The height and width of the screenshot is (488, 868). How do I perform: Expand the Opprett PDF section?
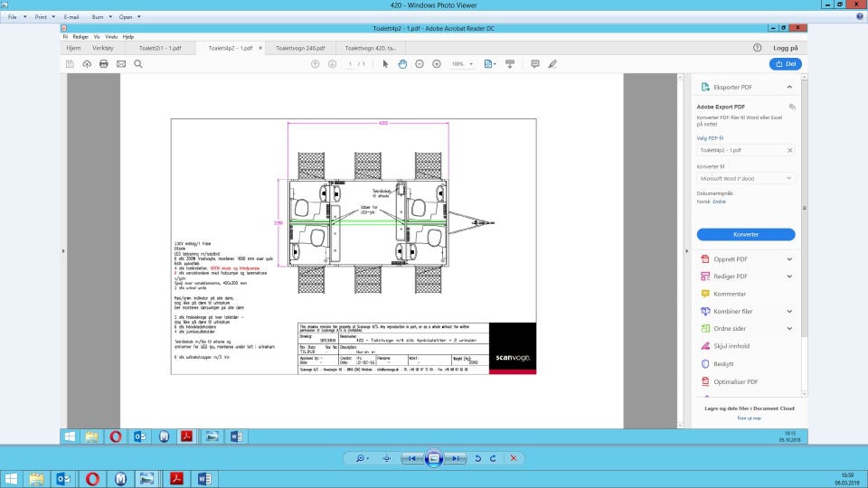tap(789, 259)
